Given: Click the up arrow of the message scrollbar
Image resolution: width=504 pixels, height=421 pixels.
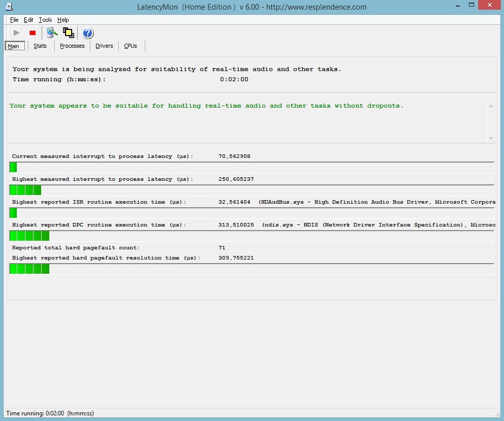Looking at the screenshot, I should (x=491, y=106).
